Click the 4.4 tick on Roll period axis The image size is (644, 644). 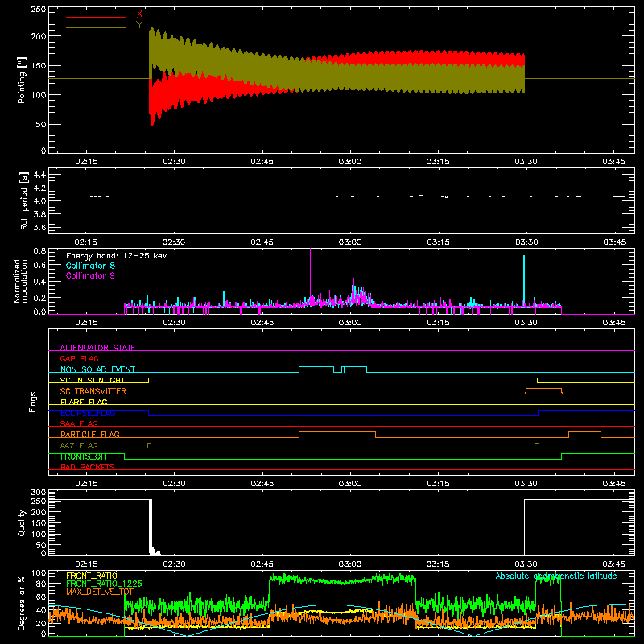[x=39, y=175]
